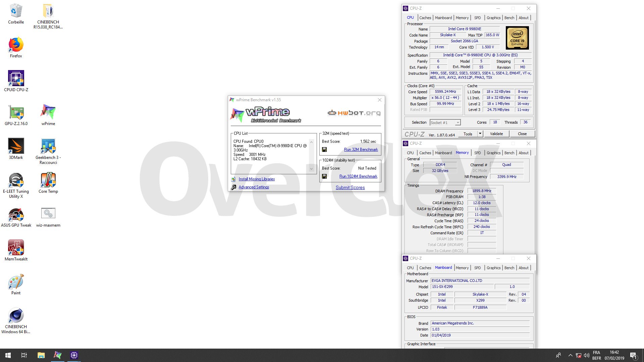Open the Paint desktop shortcut
The image size is (644, 362).
(x=16, y=284)
